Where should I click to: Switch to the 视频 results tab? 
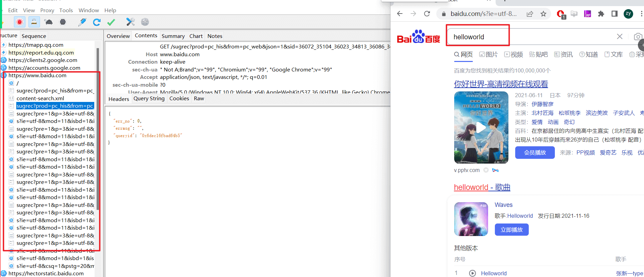(514, 55)
